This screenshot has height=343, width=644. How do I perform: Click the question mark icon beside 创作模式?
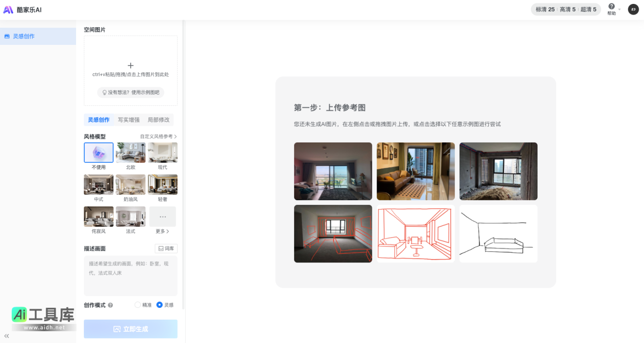pyautogui.click(x=110, y=305)
